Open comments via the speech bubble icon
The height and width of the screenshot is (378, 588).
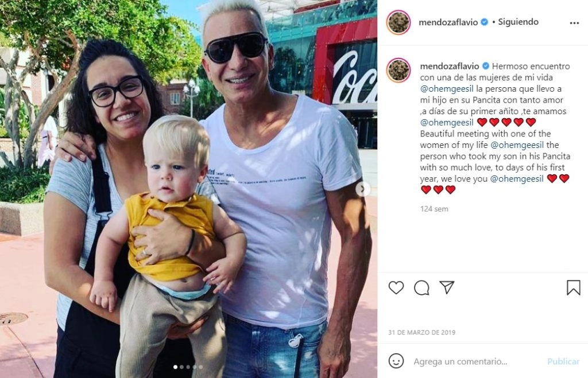point(421,288)
